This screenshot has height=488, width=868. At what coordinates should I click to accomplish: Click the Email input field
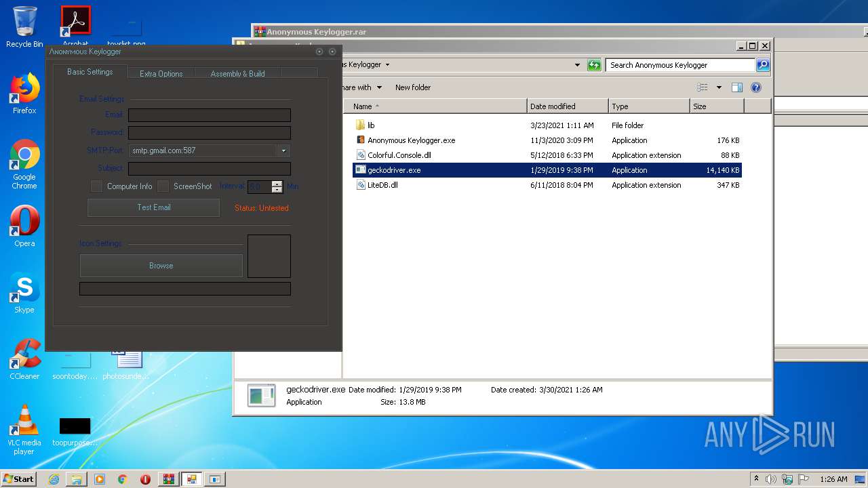[210, 115]
